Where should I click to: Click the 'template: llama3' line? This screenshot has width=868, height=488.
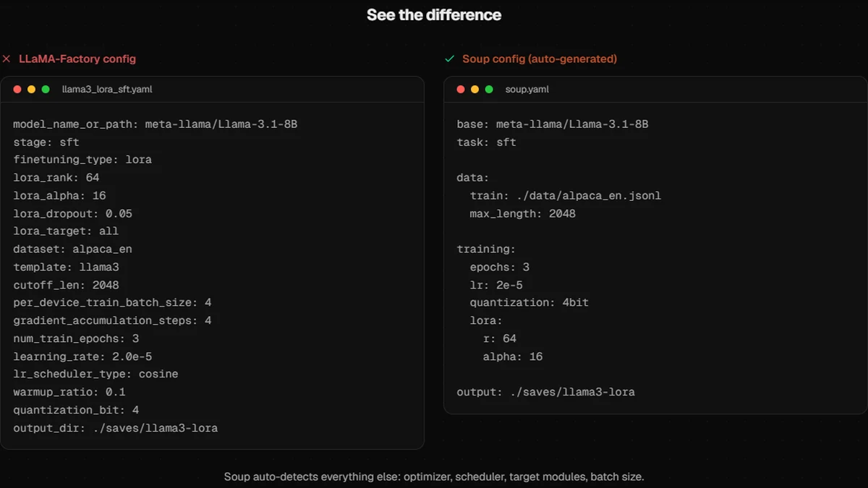pos(66,267)
